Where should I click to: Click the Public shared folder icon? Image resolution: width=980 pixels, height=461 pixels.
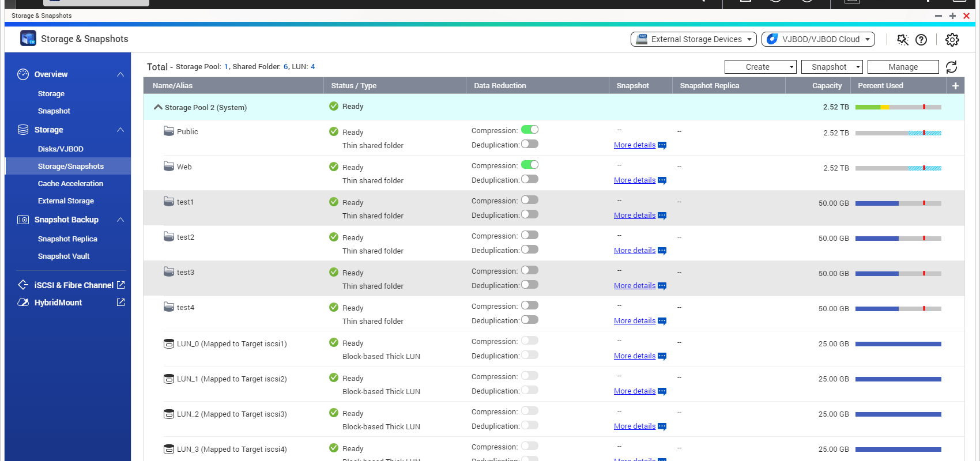169,131
